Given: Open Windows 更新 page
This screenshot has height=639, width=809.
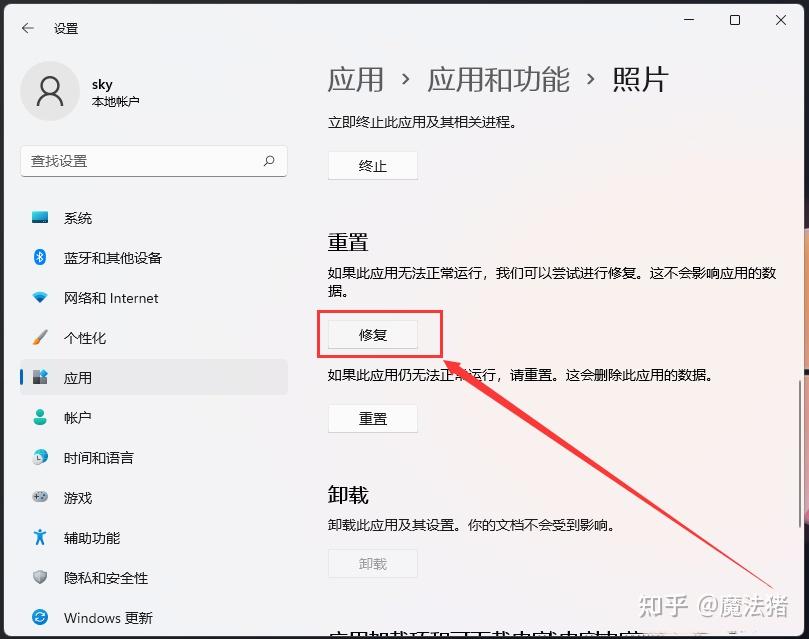Looking at the screenshot, I should click(154, 617).
